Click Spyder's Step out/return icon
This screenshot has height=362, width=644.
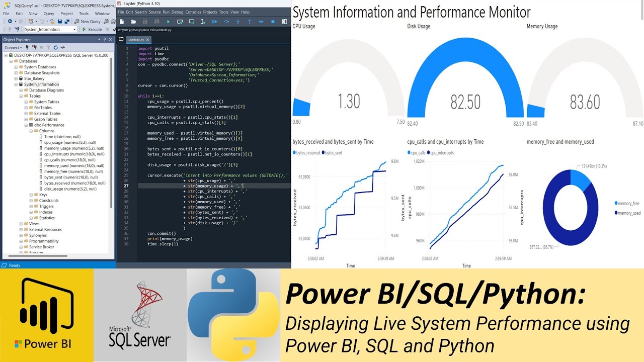coord(250,22)
